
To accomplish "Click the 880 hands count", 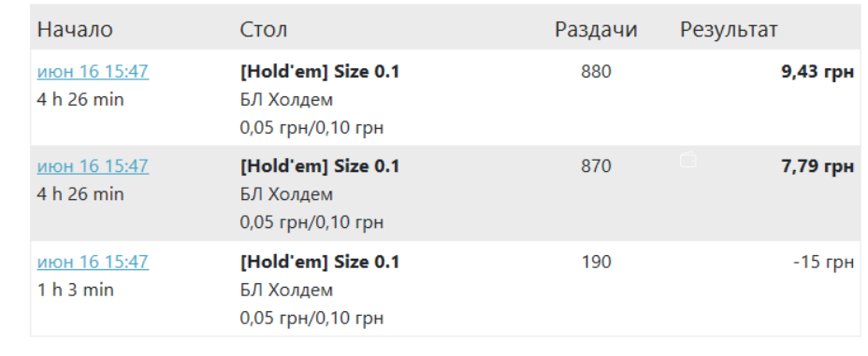I will click(596, 72).
